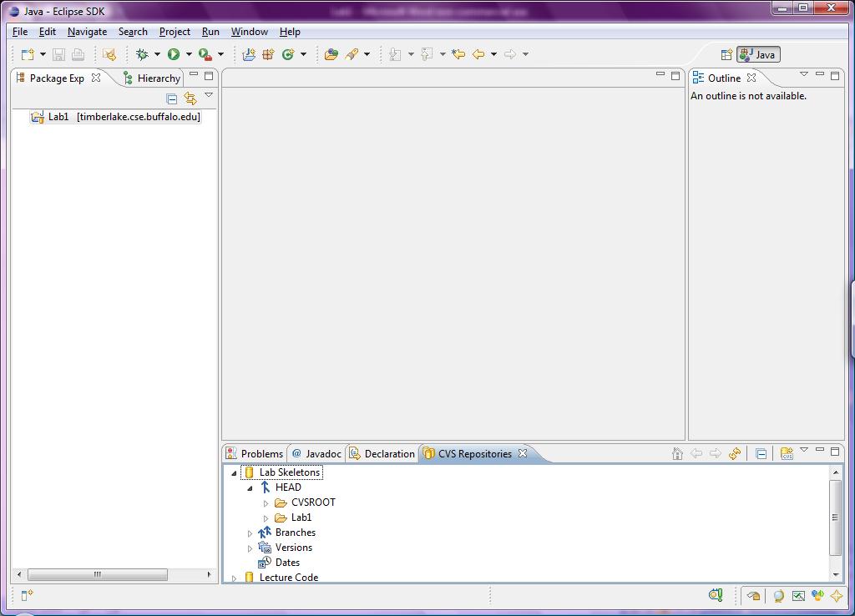This screenshot has width=855, height=616.
Task: Collapse all in CVS Repositories view
Action: pyautogui.click(x=761, y=453)
